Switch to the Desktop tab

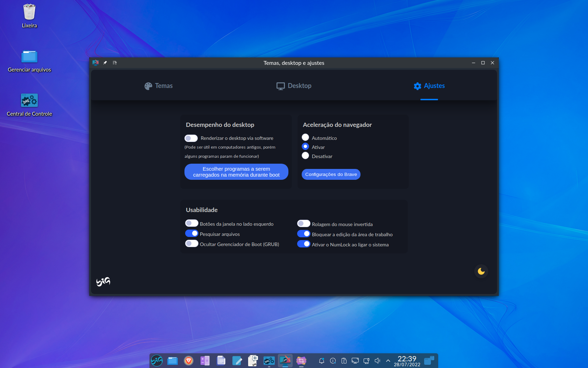[x=294, y=86]
